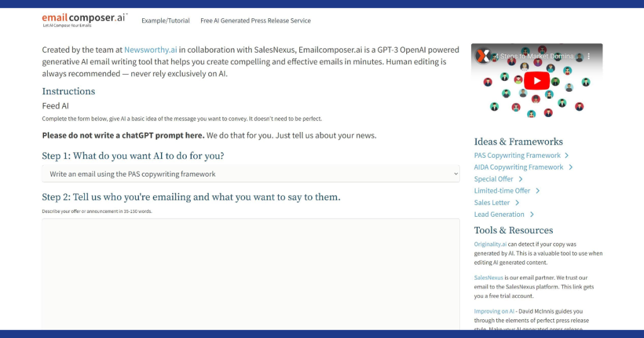The height and width of the screenshot is (338, 644).
Task: Visit the Originality.ai link
Action: pyautogui.click(x=490, y=244)
